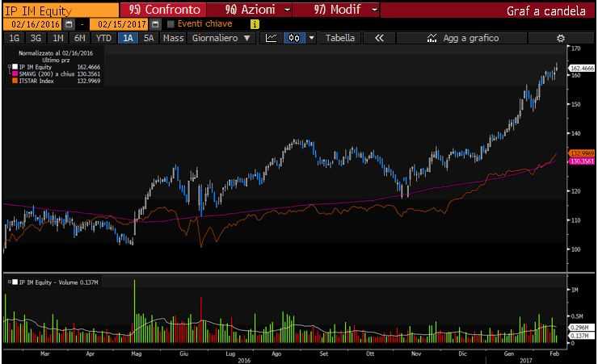Select the 5A time range tab
Screen dimensions: 598x364
point(149,38)
